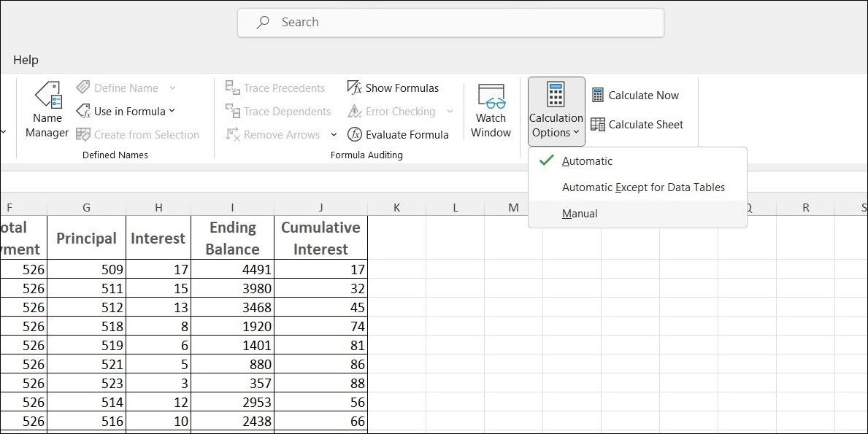Click the Define Name command

(125, 88)
